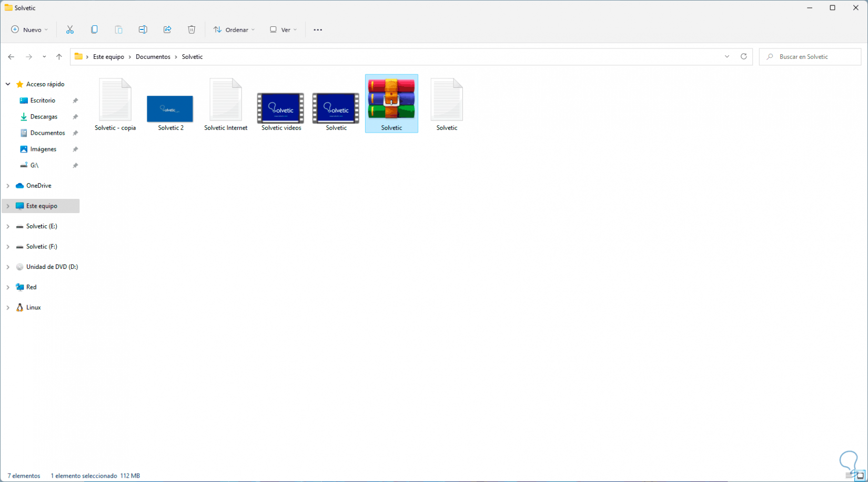Click the pin icon beside G:\

click(75, 165)
